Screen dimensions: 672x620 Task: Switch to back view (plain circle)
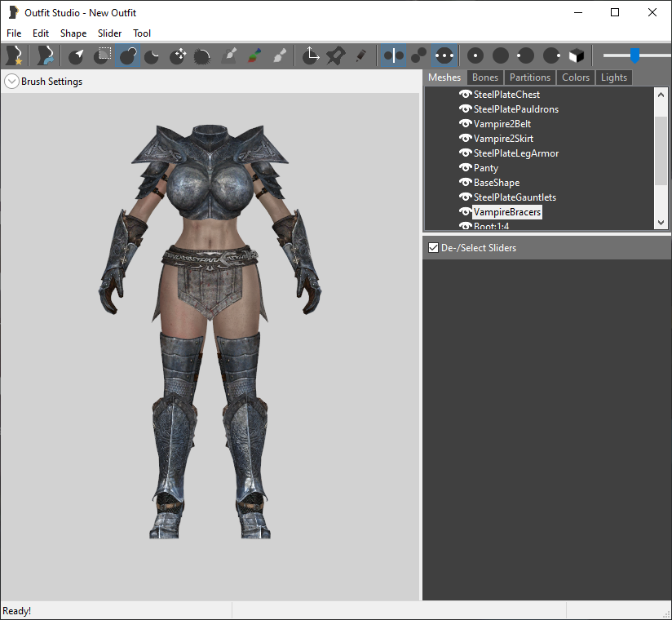point(501,55)
